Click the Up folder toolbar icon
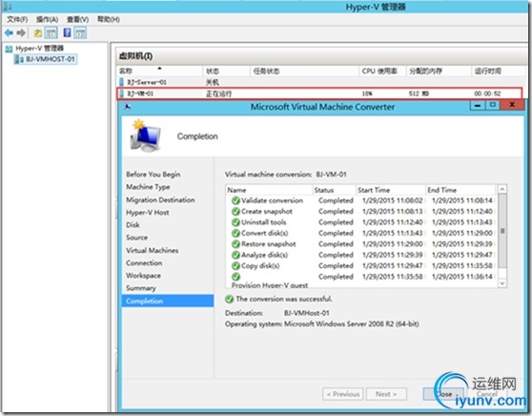Image resolution: width=532 pixels, height=416 pixels. tap(38, 33)
